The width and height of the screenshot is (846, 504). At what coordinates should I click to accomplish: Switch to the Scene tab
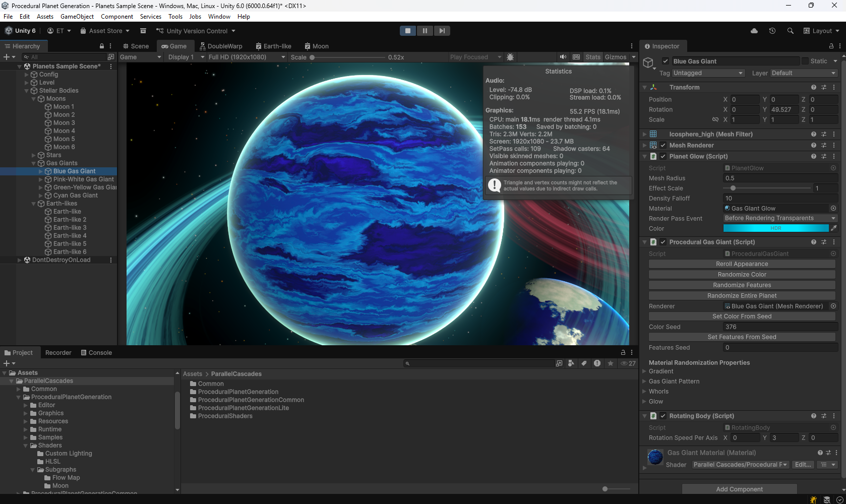pos(136,46)
